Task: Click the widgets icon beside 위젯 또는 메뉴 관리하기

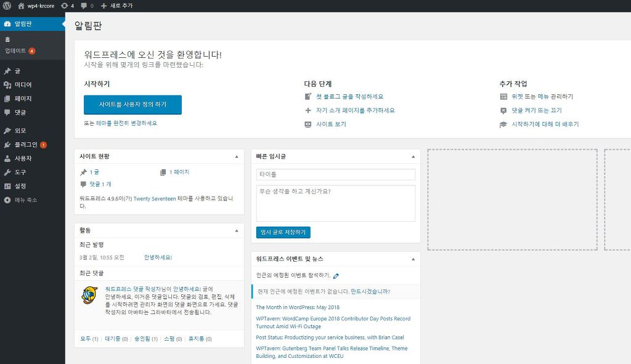Action: [503, 97]
